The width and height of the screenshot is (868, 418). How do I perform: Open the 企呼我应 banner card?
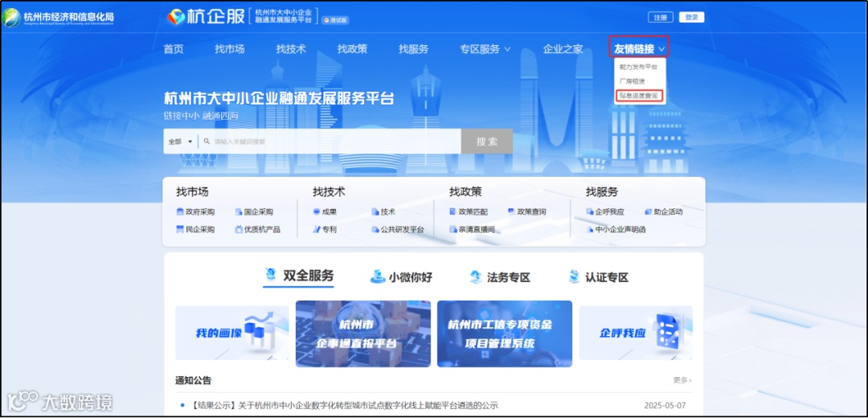pos(636,334)
